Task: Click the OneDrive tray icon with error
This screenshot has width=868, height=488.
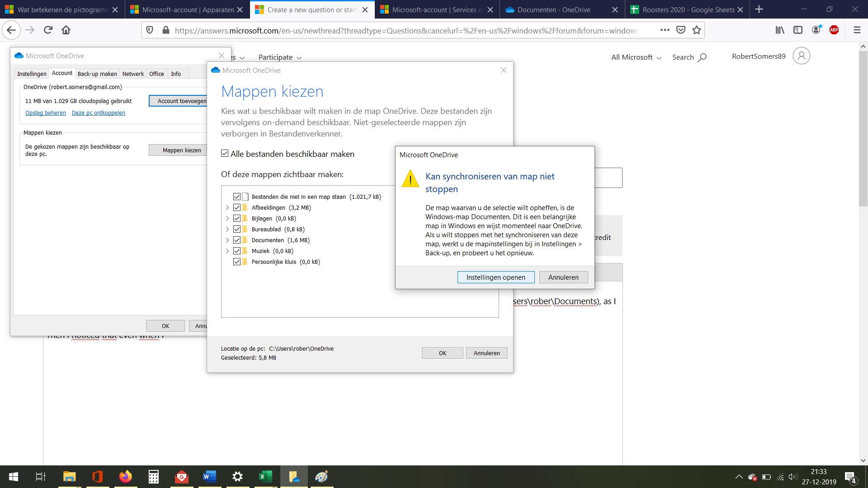Action: coord(753,477)
